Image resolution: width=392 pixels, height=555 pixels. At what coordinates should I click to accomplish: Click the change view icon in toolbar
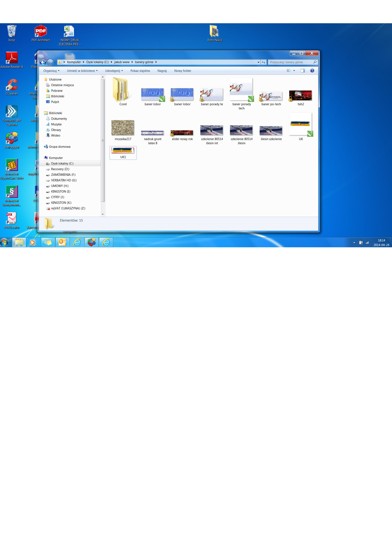(x=288, y=71)
